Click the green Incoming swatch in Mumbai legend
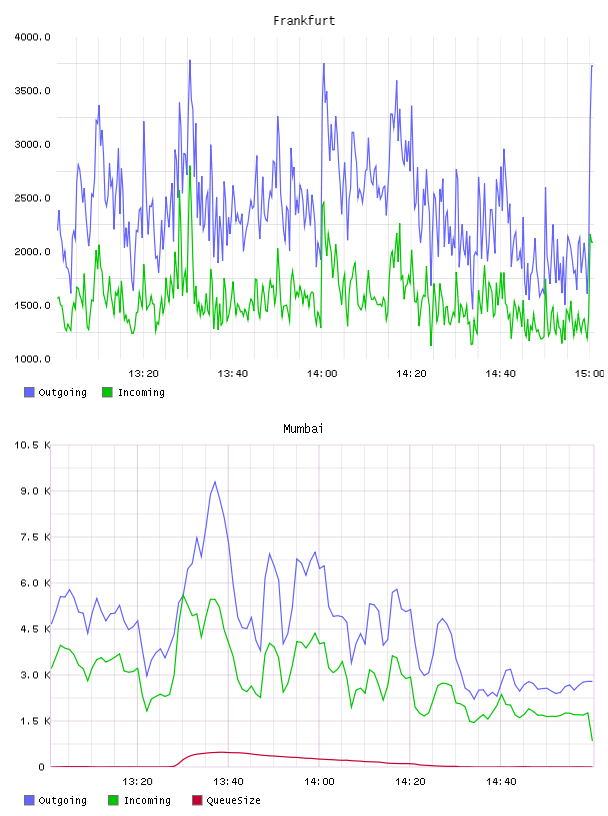The image size is (608, 816). [x=113, y=800]
